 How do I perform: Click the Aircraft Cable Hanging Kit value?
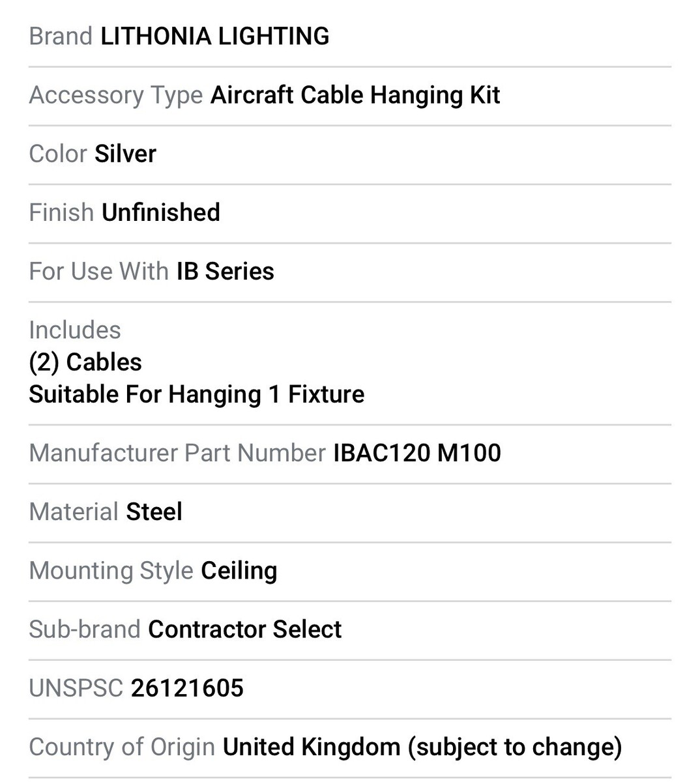tap(355, 95)
